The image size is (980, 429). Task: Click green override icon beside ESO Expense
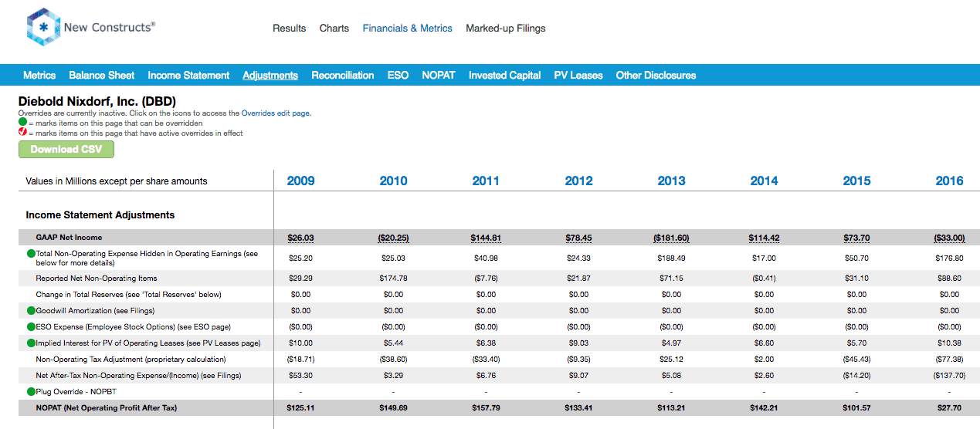(x=31, y=327)
